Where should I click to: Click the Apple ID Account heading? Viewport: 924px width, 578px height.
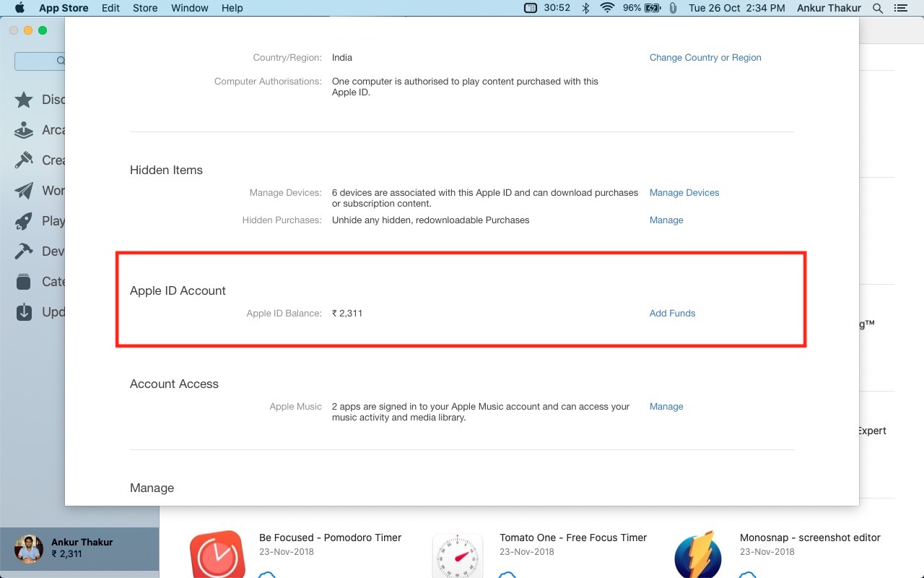point(178,290)
